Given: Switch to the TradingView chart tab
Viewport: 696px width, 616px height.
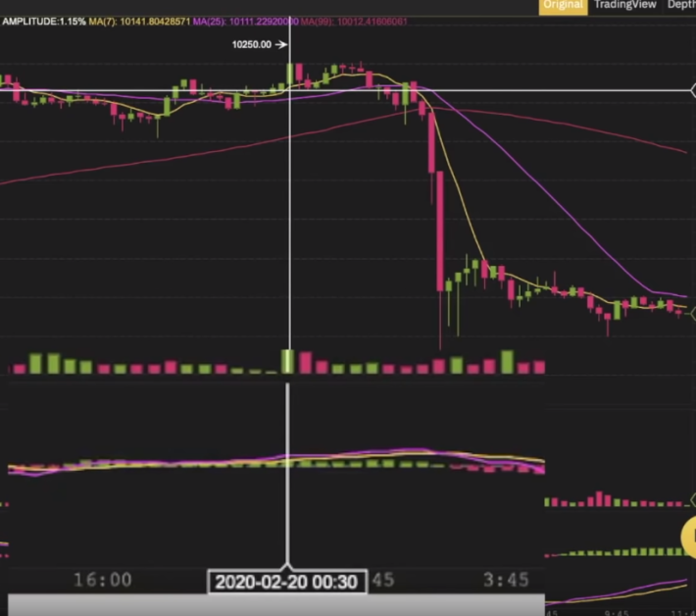Looking at the screenshot, I should tap(625, 5).
